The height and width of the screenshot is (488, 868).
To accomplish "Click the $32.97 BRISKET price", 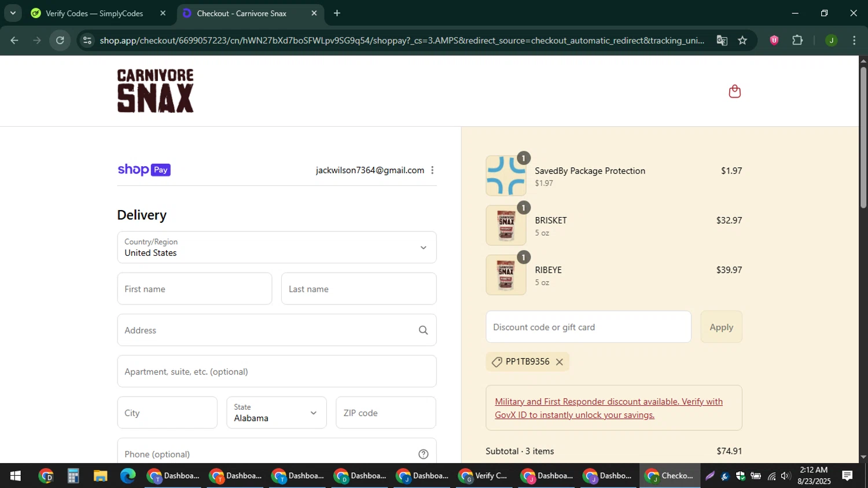I will (729, 221).
